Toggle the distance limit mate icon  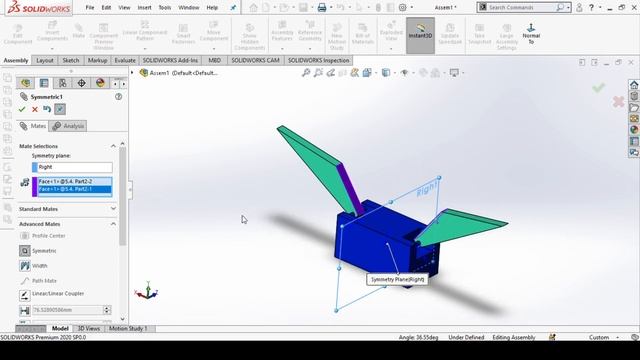[24, 311]
